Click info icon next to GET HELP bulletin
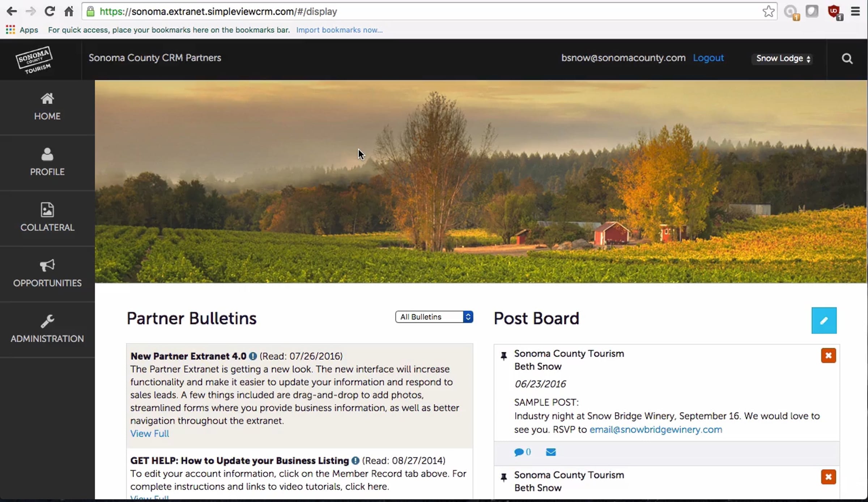The image size is (868, 502). [x=356, y=461]
